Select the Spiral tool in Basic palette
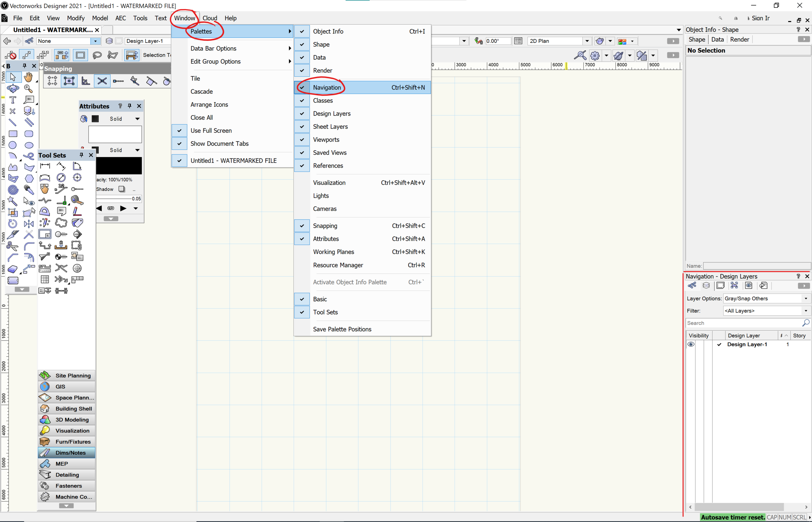This screenshot has width=812, height=522. (13, 190)
